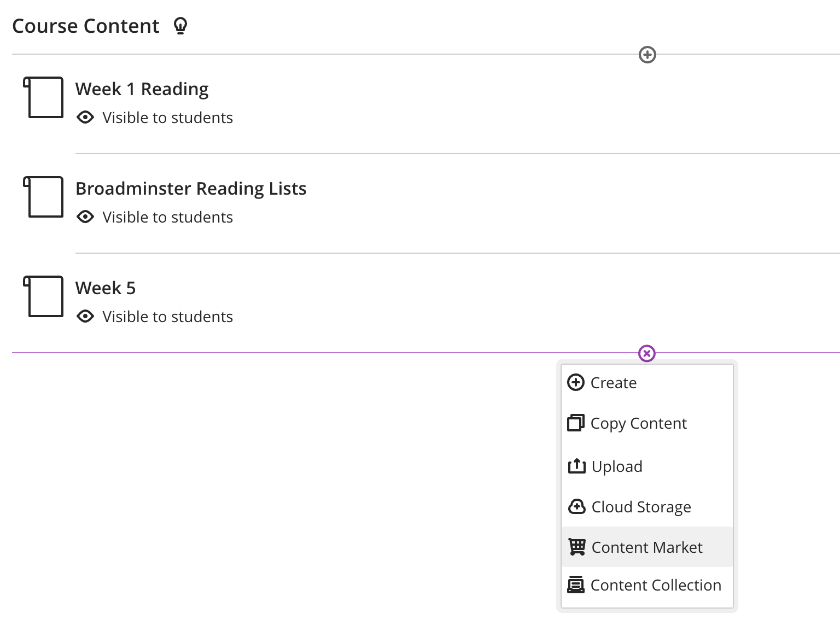Click the Week 5 title link
Viewport: 840px width, 631px height.
tap(106, 288)
